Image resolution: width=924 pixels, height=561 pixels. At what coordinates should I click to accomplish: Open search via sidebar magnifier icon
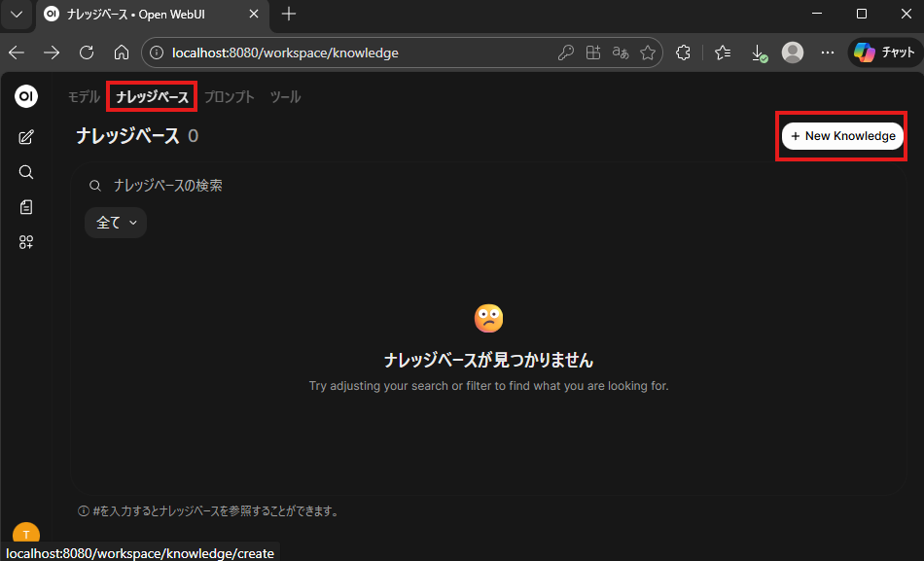pos(26,172)
